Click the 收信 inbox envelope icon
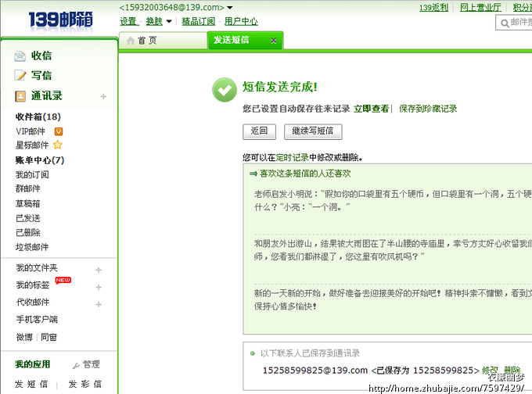This screenshot has width=532, height=394. pos(20,56)
